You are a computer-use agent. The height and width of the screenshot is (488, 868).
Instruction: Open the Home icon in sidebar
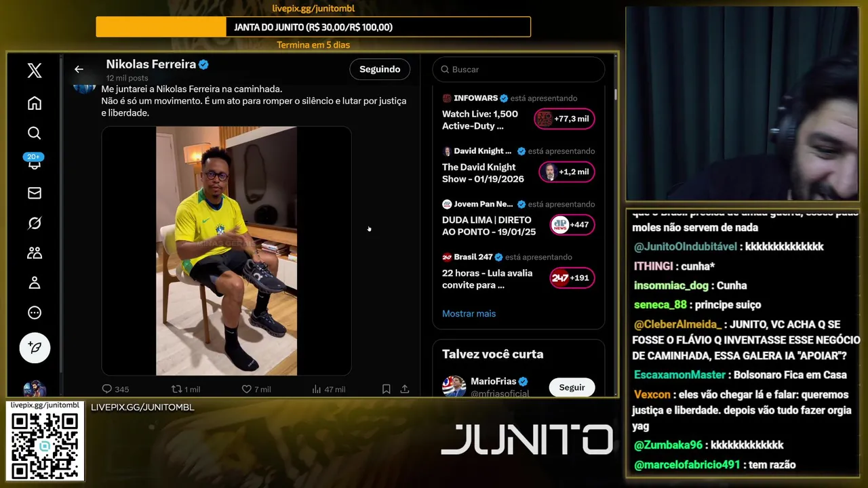point(35,103)
